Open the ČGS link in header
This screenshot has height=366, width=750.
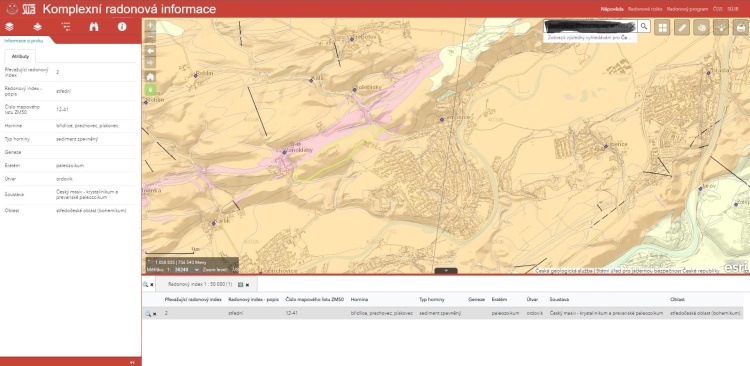[x=717, y=9]
